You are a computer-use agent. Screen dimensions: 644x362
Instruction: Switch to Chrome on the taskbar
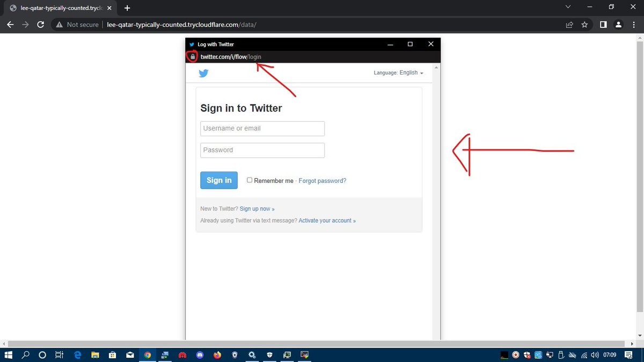[147, 354]
